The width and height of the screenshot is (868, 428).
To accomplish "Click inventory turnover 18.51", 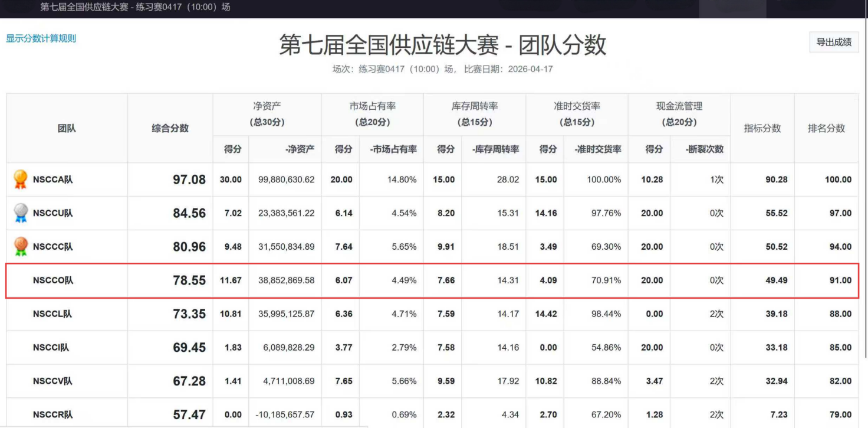I will click(508, 247).
